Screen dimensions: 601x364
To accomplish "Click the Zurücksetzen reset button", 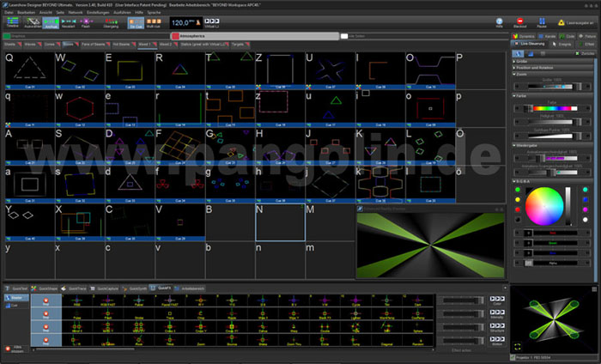I will click(585, 53).
